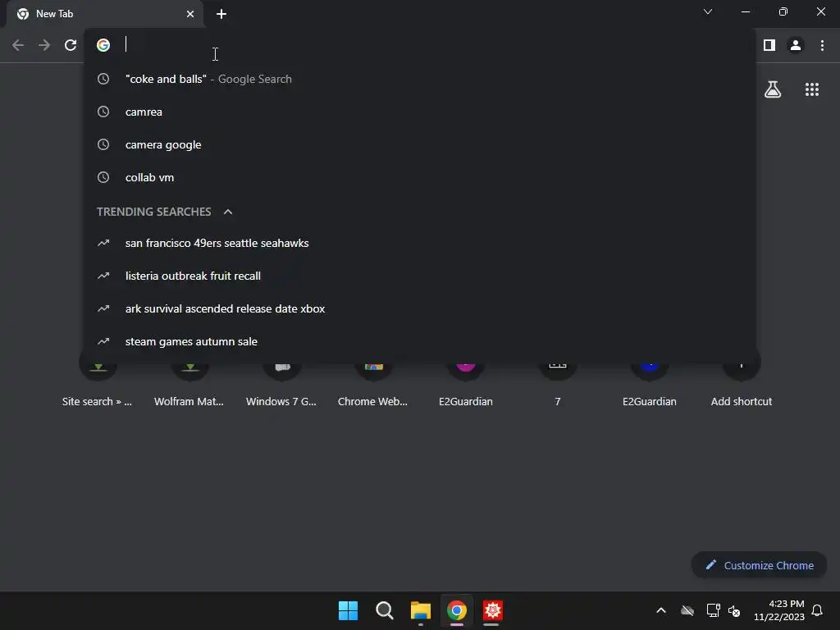The image size is (840, 630).
Task: Click Customize Chrome button
Action: [x=759, y=565]
